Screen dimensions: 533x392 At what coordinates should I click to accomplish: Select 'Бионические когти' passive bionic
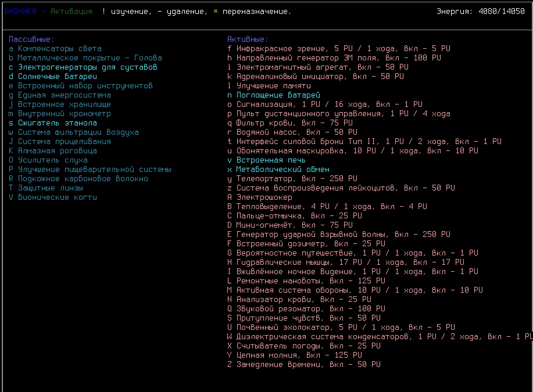53,197
